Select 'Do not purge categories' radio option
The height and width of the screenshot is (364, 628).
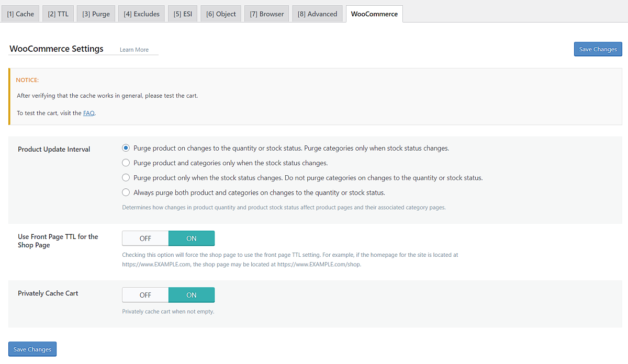[x=126, y=178]
